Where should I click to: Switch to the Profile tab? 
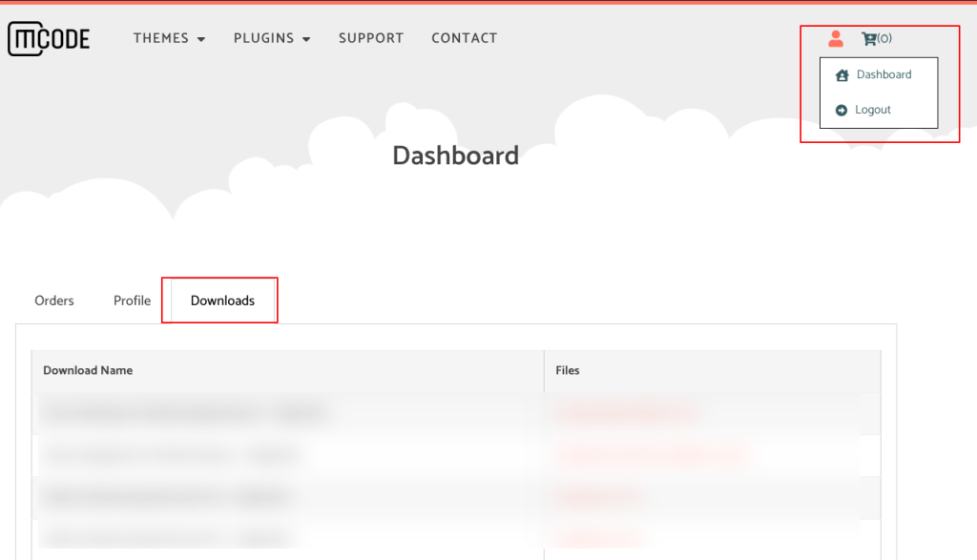pos(133,301)
